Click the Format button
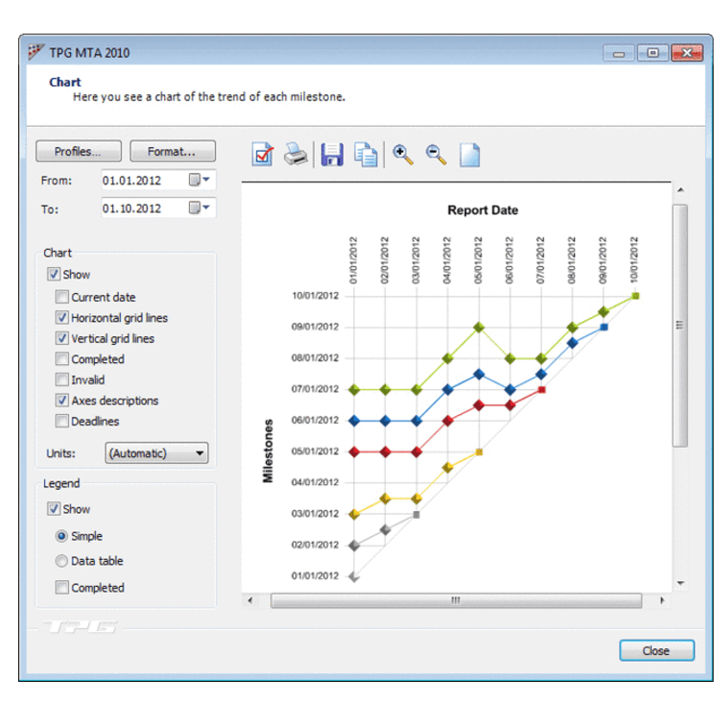Image resolution: width=728 pixels, height=702 pixels. pos(173,152)
